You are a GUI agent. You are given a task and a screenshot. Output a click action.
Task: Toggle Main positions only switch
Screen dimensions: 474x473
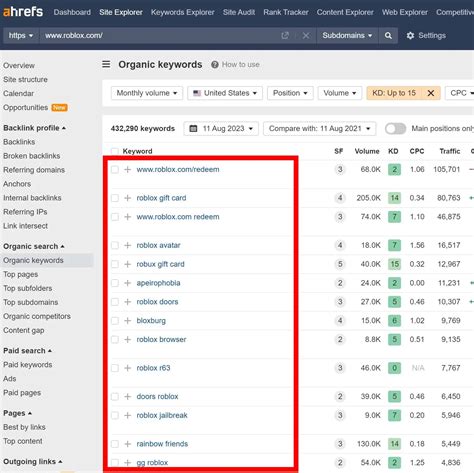click(x=395, y=128)
